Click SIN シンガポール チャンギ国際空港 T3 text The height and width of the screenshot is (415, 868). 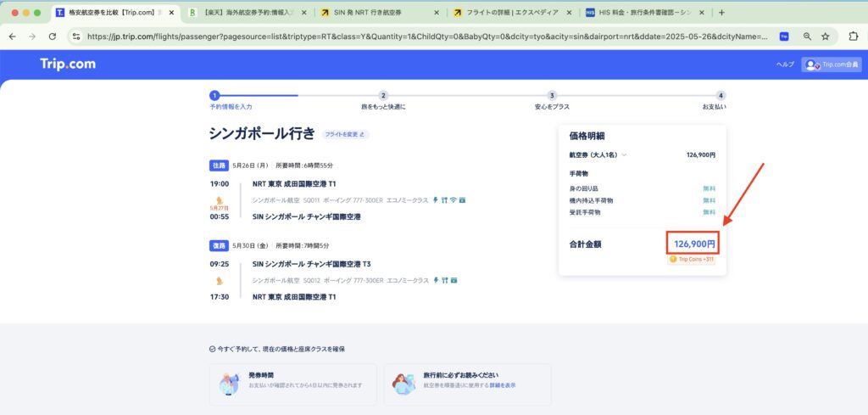point(312,264)
